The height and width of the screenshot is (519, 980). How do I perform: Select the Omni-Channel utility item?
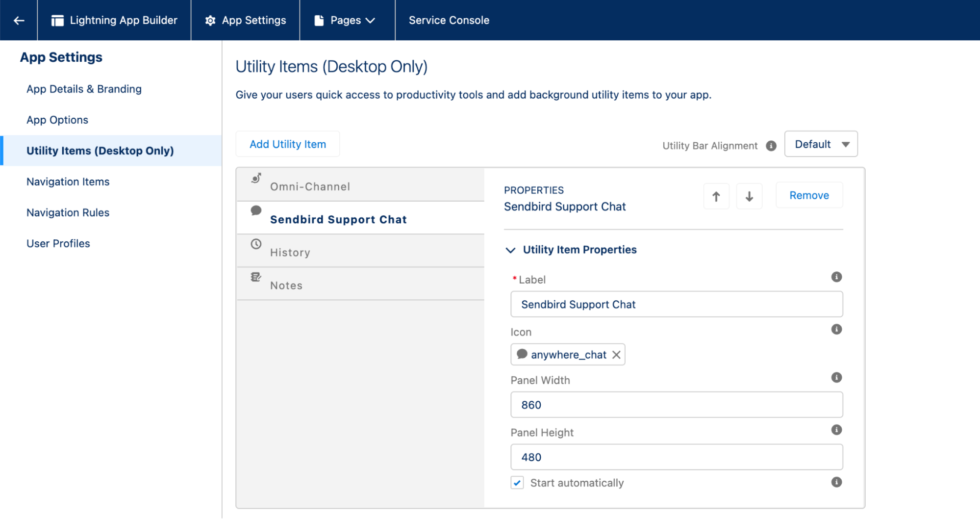(310, 186)
